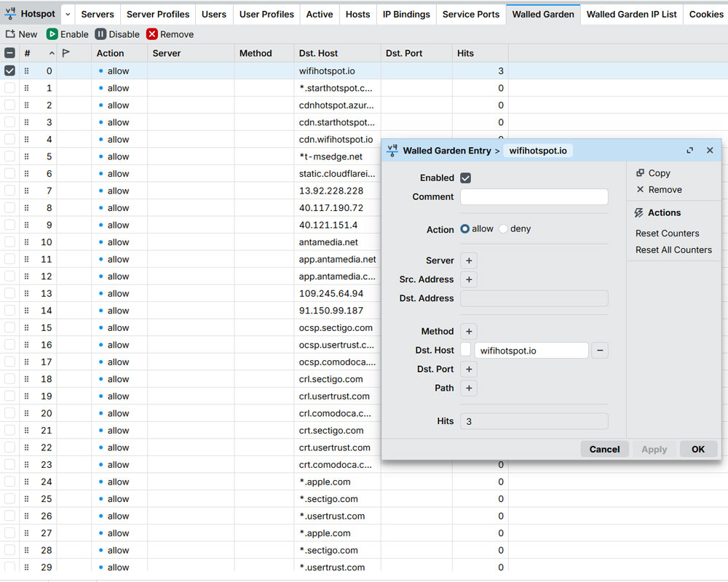Image resolution: width=728 pixels, height=582 pixels.
Task: Click the minus button beside Dst. Host
Action: pos(600,351)
